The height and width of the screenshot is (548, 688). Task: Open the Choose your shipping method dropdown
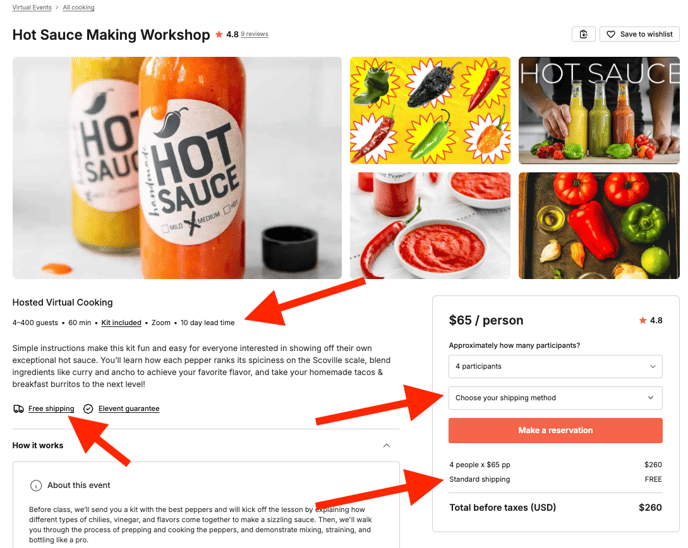pyautogui.click(x=555, y=398)
